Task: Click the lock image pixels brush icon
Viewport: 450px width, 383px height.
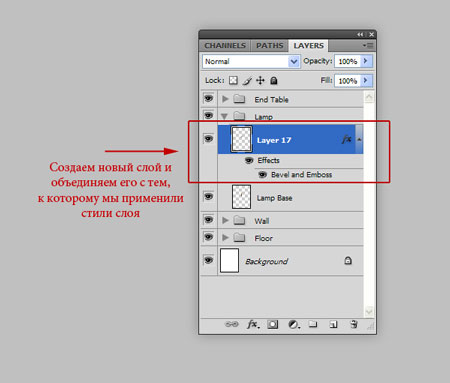Action: 247,81
